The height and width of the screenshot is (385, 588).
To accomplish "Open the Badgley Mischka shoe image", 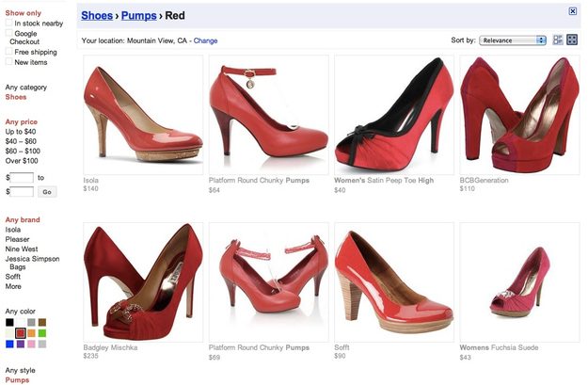I will [143, 281].
